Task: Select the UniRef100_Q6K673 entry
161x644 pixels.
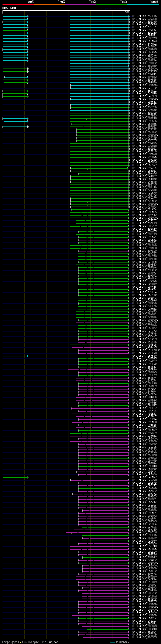Action: pos(144,312)
